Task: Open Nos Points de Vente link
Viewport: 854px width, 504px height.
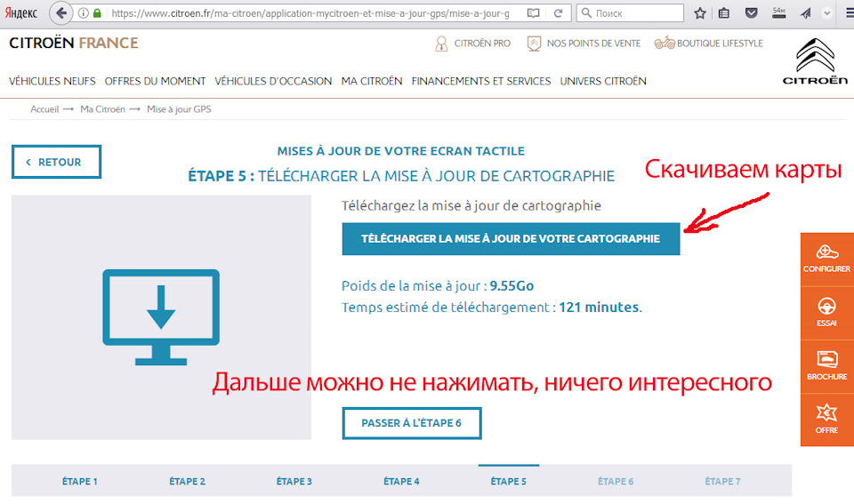Action: point(584,44)
